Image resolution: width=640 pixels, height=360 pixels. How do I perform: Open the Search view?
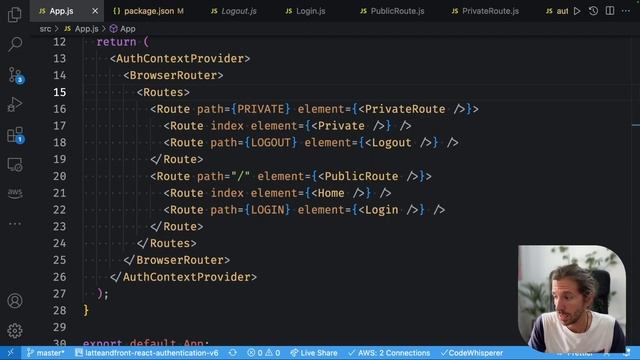(15, 44)
